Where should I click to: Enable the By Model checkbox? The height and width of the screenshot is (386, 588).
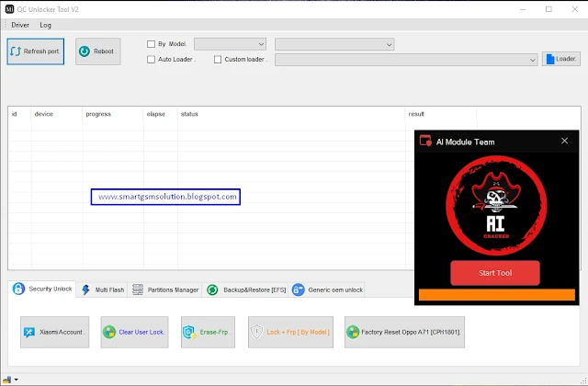tap(151, 44)
